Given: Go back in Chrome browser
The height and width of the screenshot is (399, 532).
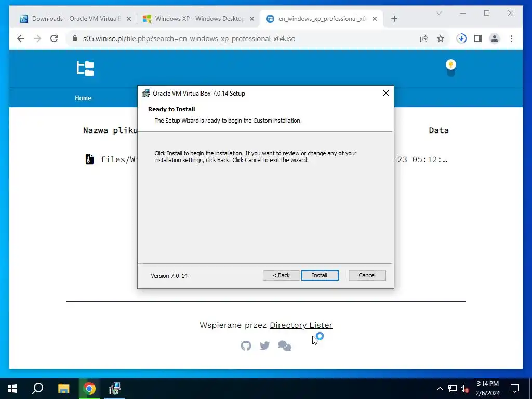Looking at the screenshot, I should pyautogui.click(x=21, y=38).
